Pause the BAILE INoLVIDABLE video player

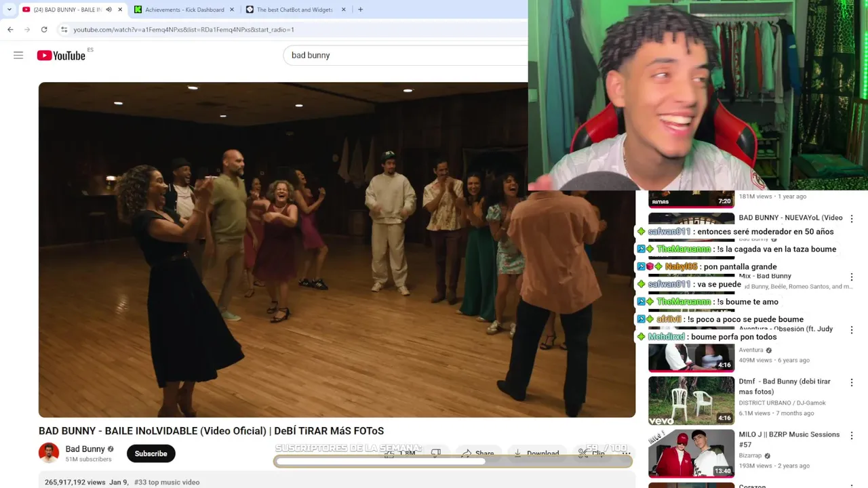337,249
